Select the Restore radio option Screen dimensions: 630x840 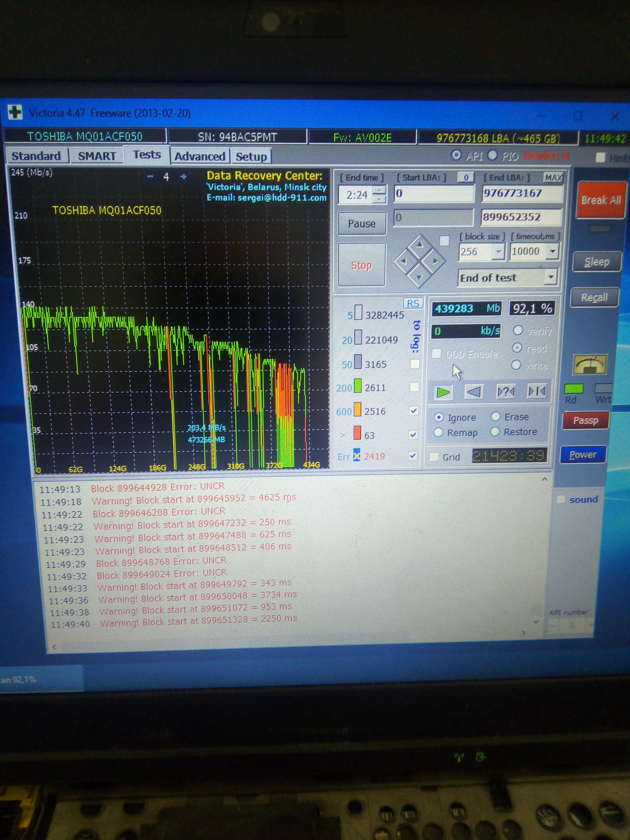(x=495, y=432)
